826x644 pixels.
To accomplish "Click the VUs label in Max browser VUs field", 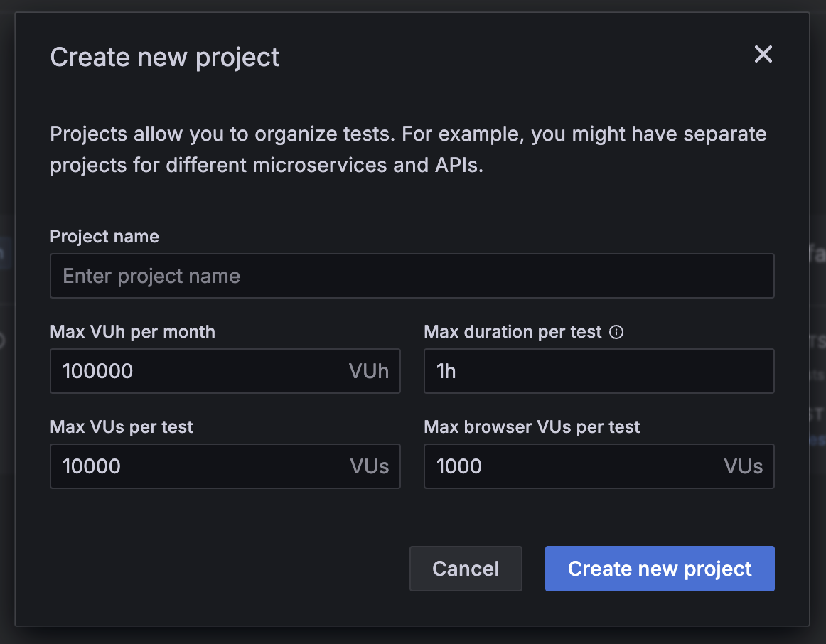I will click(743, 466).
